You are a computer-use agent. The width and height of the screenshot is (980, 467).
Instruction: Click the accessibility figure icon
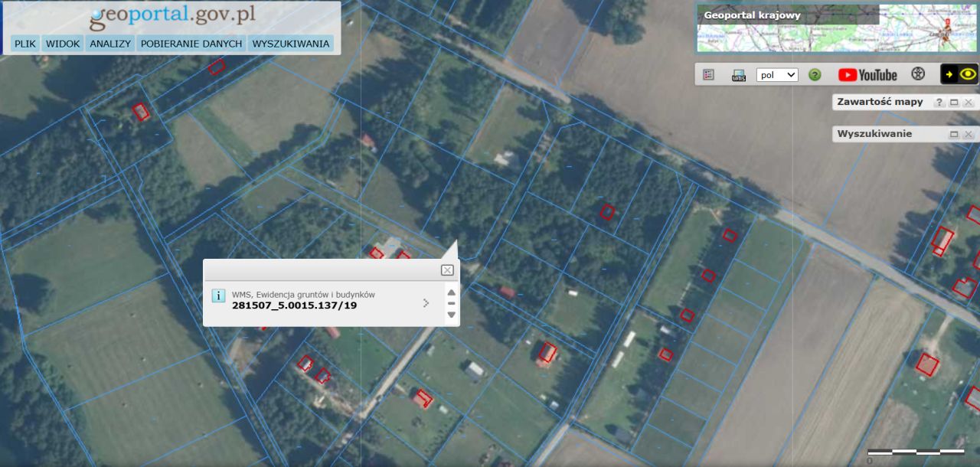[918, 74]
